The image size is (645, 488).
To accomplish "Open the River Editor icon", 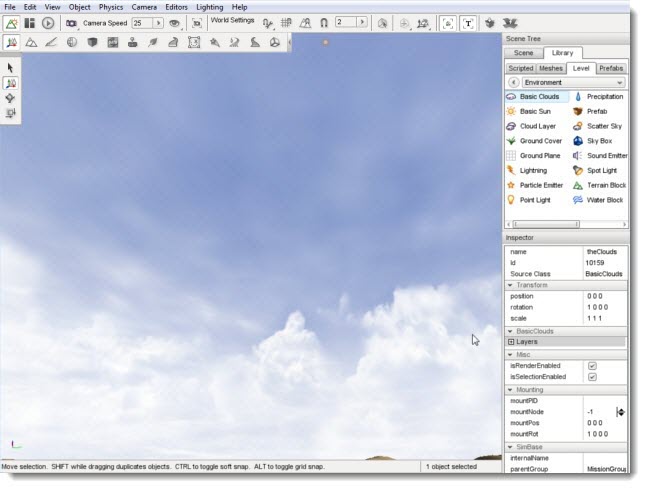I will [234, 42].
